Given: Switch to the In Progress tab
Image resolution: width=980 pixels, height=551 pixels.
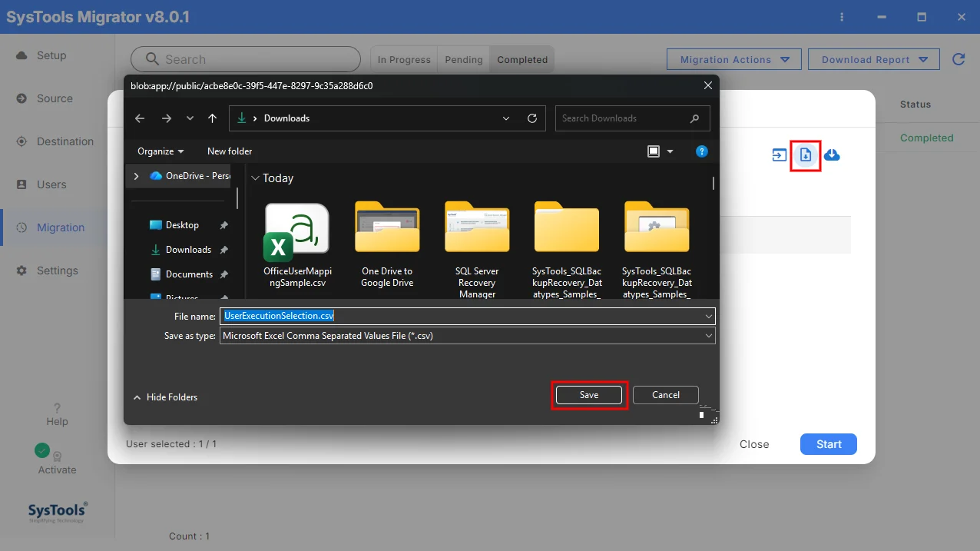Looking at the screenshot, I should point(404,59).
